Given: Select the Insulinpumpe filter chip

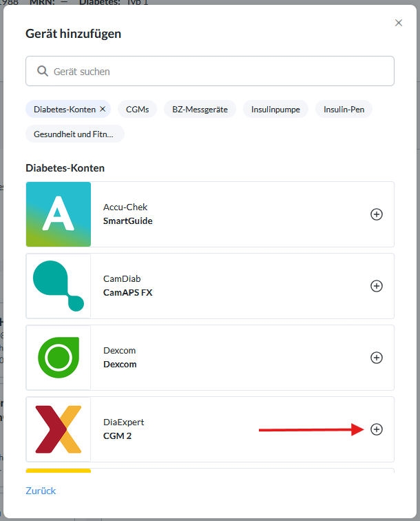Looking at the screenshot, I should point(275,110).
